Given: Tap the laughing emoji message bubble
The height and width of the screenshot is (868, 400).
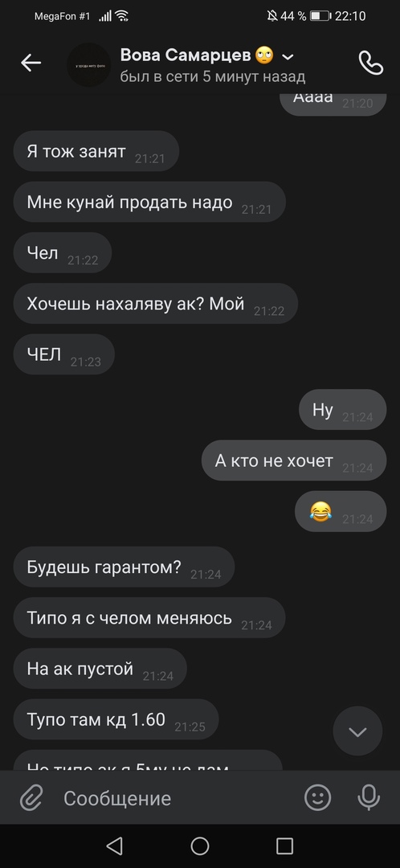Looking at the screenshot, I should (341, 511).
